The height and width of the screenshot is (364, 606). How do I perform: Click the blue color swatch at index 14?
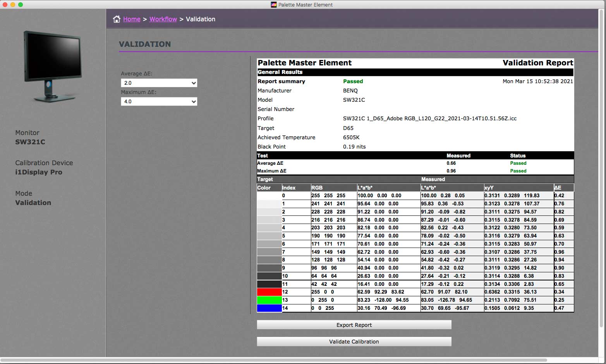coord(269,308)
